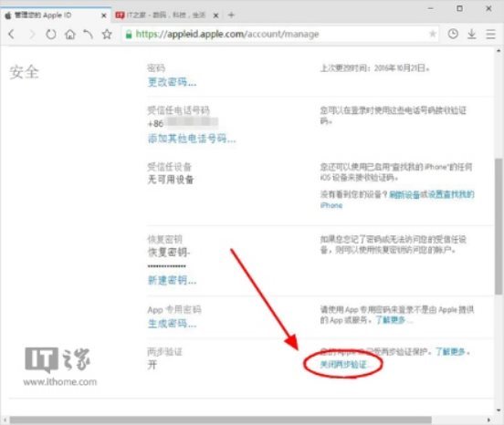Click the vertical scrollbar thumb
This screenshot has width=504, height=425.
point(499,226)
